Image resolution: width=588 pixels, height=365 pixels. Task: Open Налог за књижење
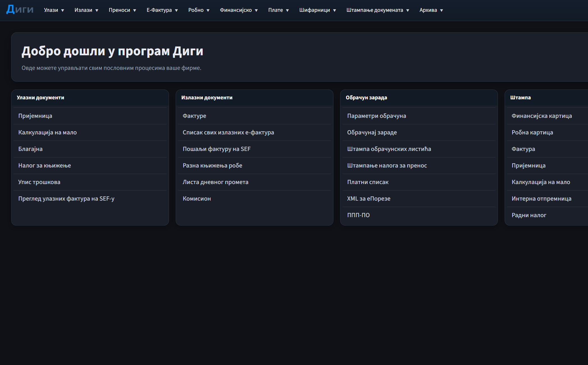tap(90, 166)
